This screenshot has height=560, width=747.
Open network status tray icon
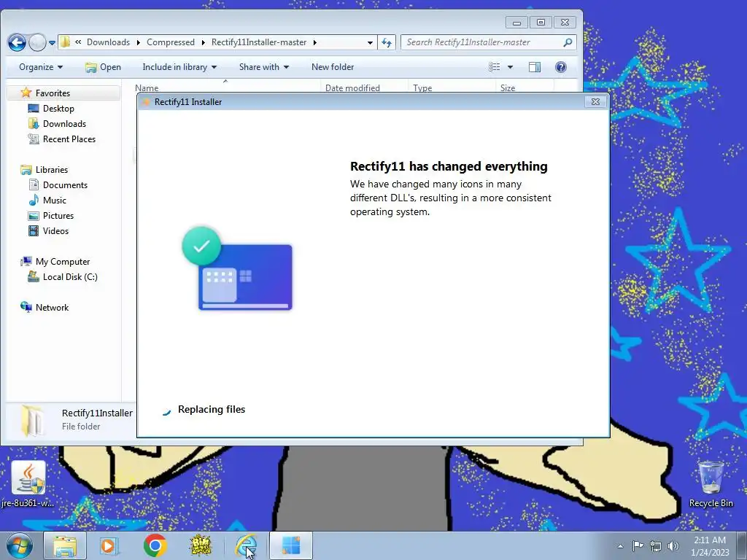656,546
